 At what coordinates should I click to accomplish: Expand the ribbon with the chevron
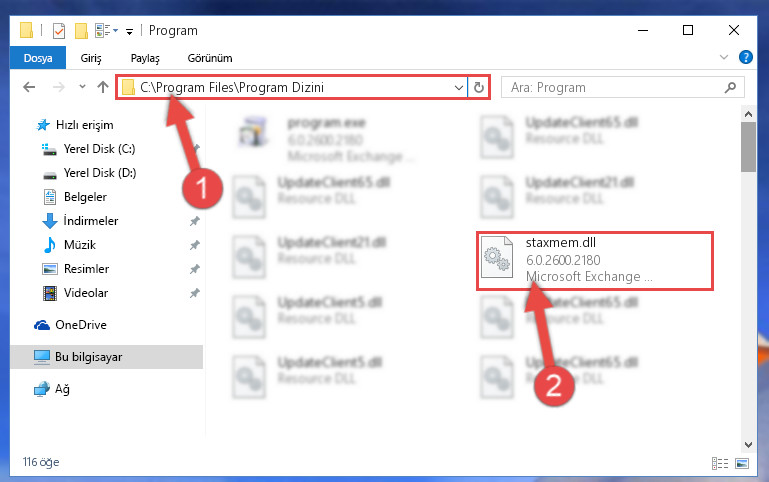pos(723,57)
